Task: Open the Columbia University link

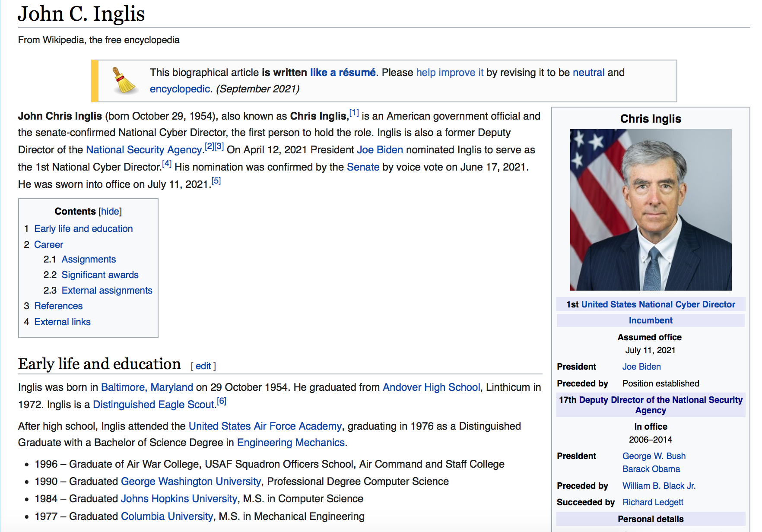Action: (x=167, y=516)
